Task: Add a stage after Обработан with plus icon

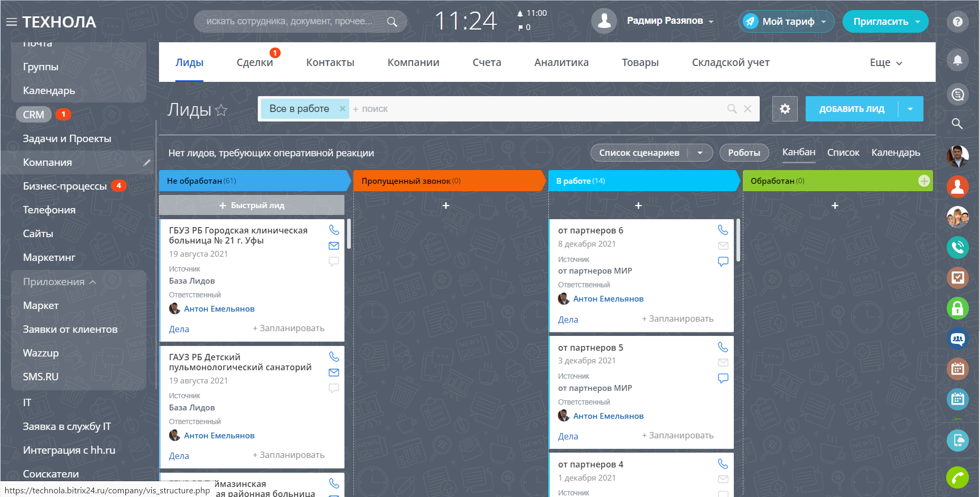Action: click(924, 181)
